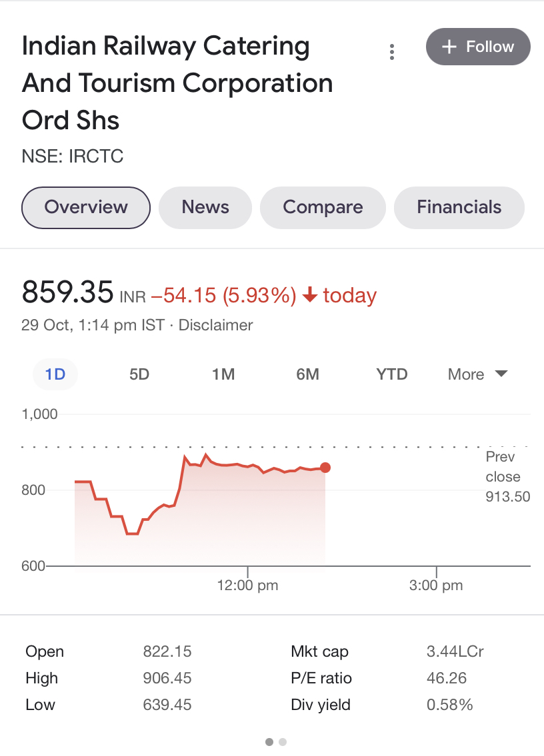Click the first carousel page dot
Image resolution: width=544 pixels, height=756 pixels.
click(x=269, y=741)
